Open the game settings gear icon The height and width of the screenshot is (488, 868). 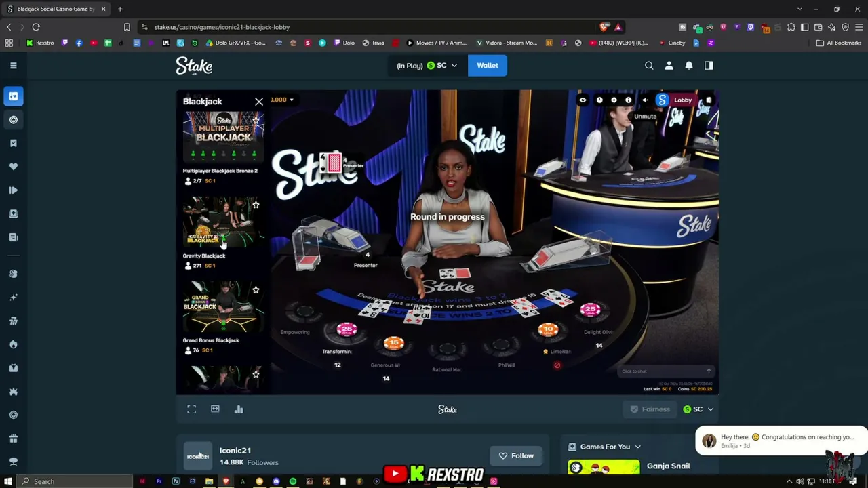click(614, 100)
